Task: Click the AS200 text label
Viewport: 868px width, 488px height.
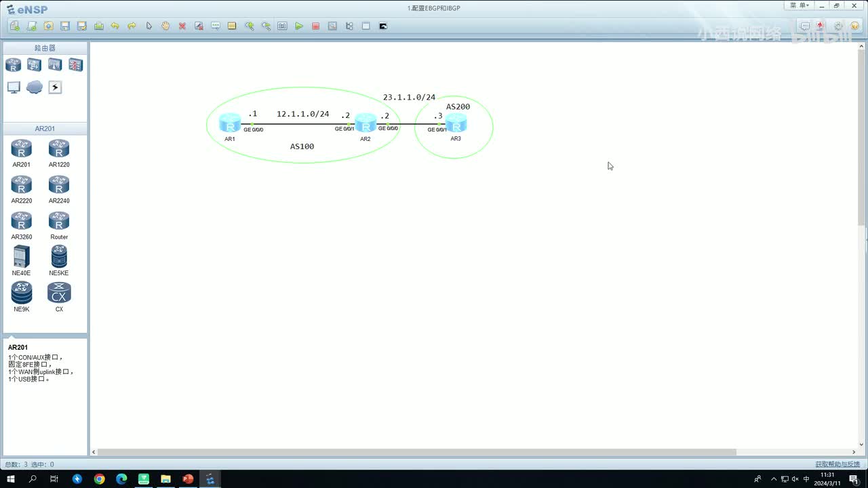Action: click(458, 107)
